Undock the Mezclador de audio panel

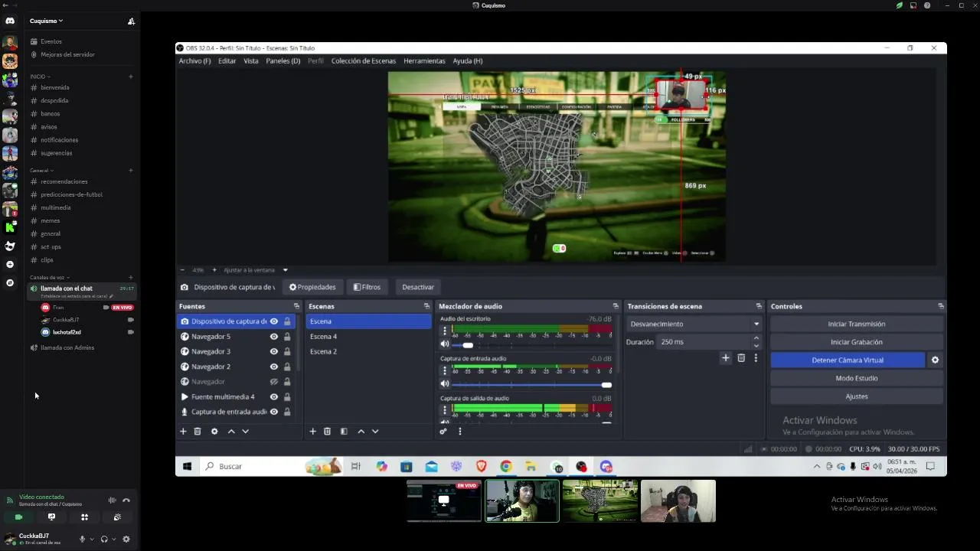pyautogui.click(x=615, y=306)
